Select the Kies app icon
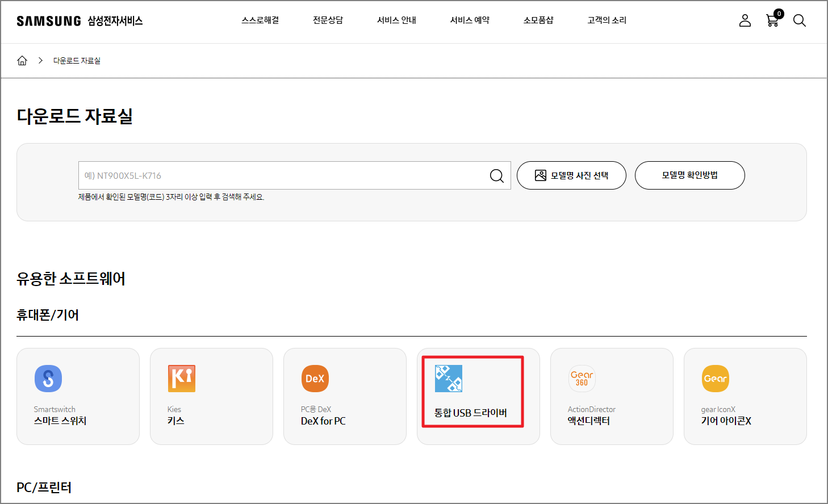The height and width of the screenshot is (504, 828). pos(182,379)
